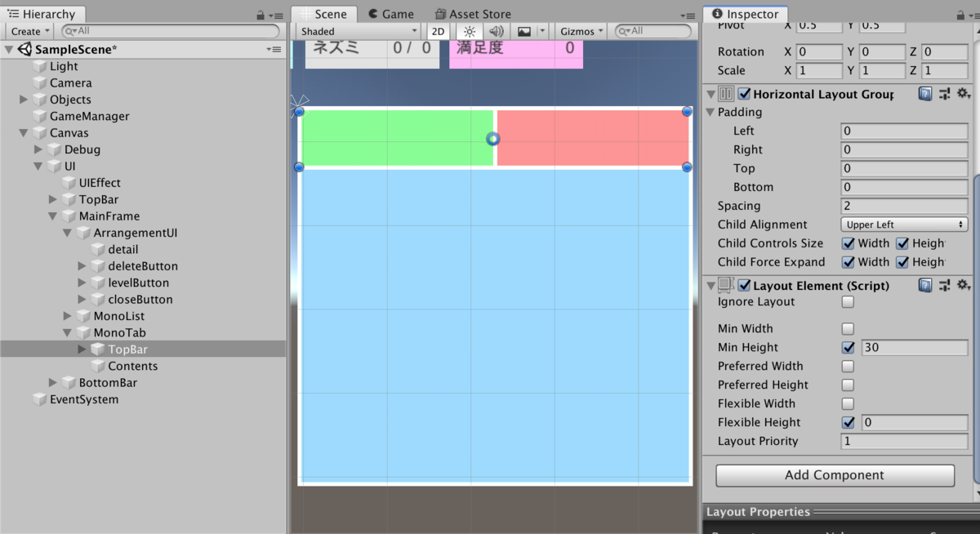Screen dimensions: 980x534
Task: Click the Camera object cube icon
Action: click(40, 82)
